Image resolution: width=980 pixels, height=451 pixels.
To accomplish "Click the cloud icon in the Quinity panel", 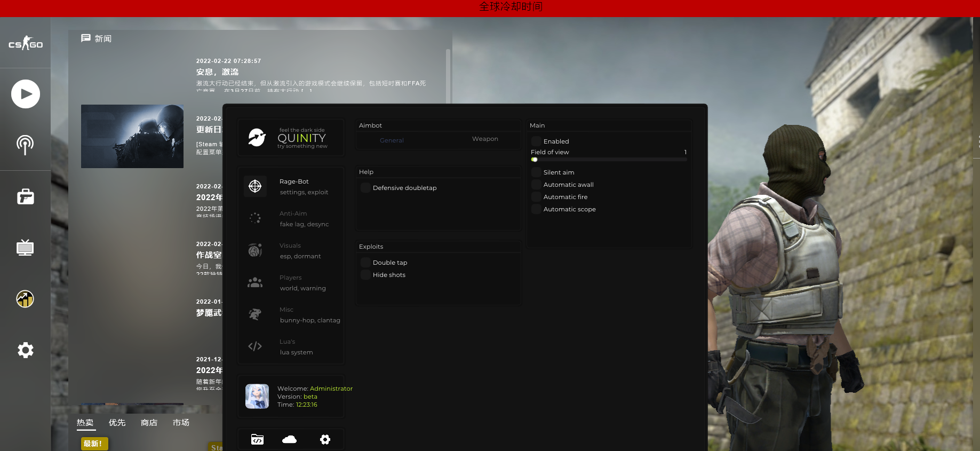I will [x=289, y=439].
